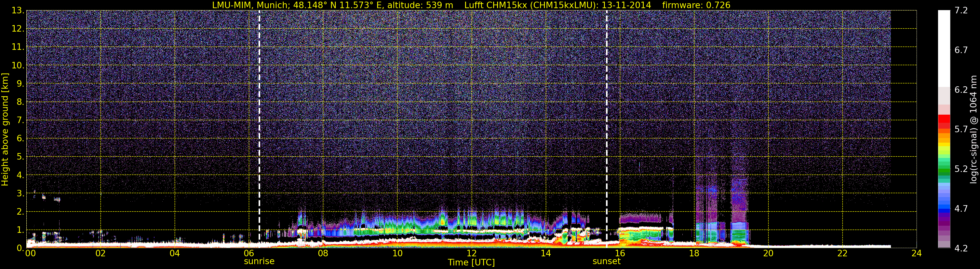The image size is (980, 269).
Task: Click the height axis tick label '11.'
Action: (18, 47)
